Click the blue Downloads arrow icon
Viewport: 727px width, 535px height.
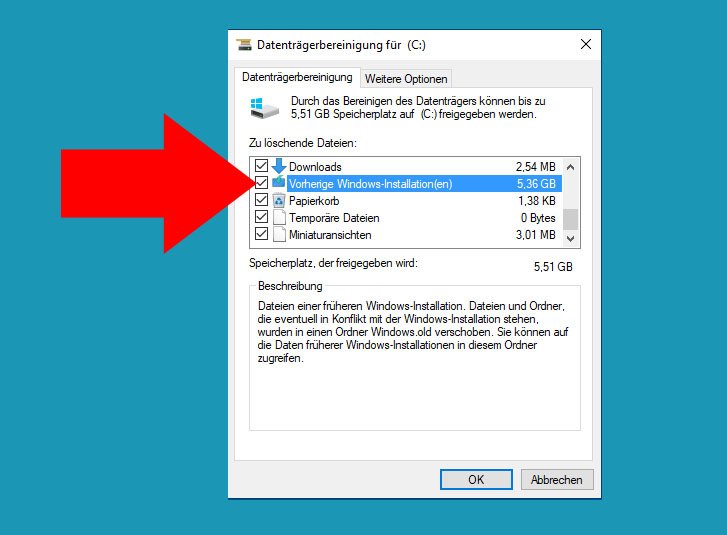[279, 166]
